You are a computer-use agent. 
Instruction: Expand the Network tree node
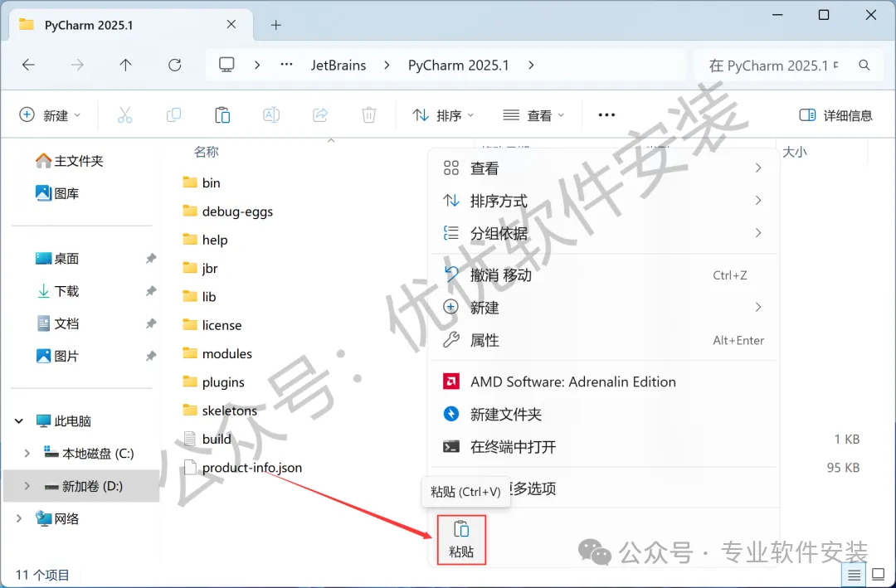(x=19, y=519)
